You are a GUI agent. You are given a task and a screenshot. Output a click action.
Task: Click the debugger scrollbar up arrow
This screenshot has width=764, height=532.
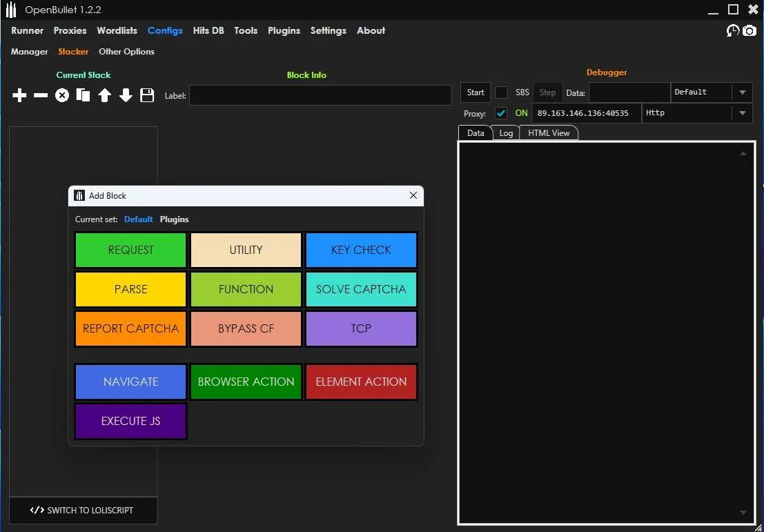coord(743,153)
